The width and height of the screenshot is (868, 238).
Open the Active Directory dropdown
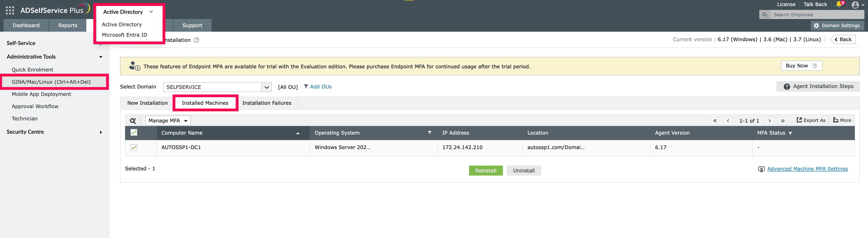tap(128, 12)
